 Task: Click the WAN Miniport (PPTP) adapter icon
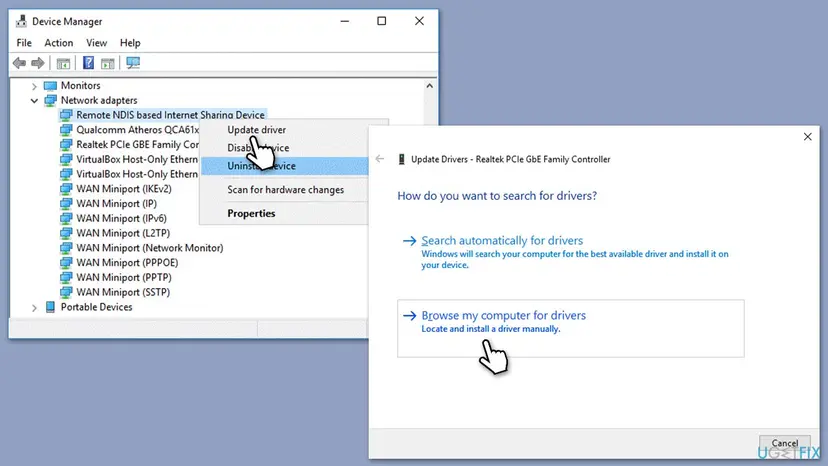pos(66,278)
